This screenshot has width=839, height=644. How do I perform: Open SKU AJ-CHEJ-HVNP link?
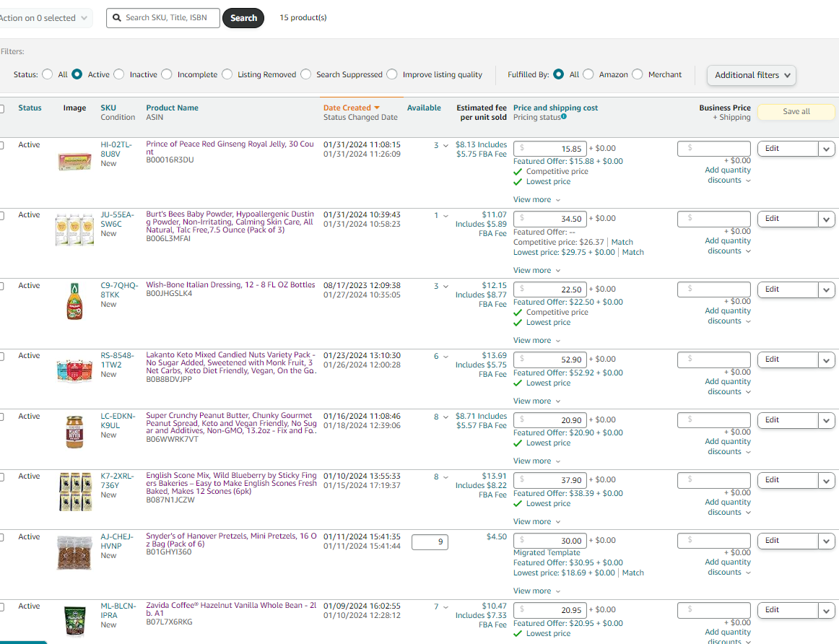click(x=117, y=541)
